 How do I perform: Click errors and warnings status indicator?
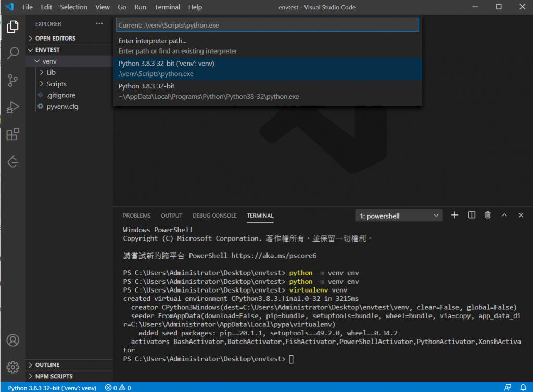[x=118, y=388]
